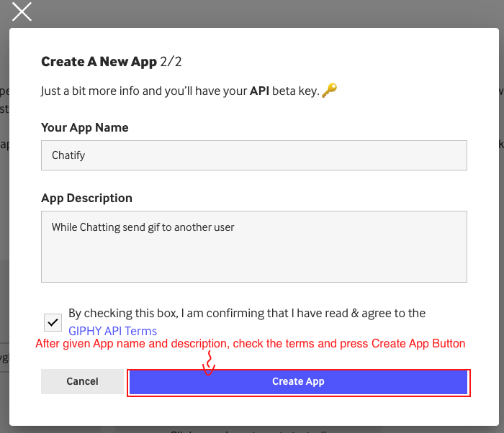Open the GIPHY API Terms link
Viewport: 504px width, 433px height.
tap(112, 331)
